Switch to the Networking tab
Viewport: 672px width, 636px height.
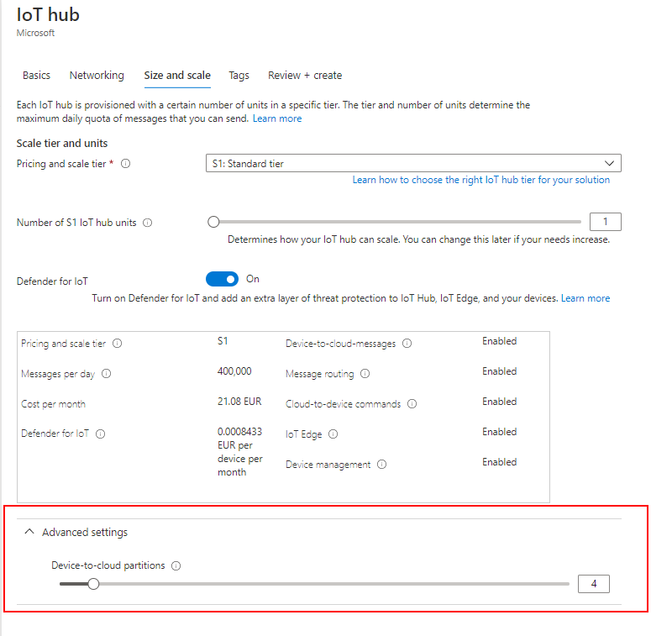(x=97, y=76)
